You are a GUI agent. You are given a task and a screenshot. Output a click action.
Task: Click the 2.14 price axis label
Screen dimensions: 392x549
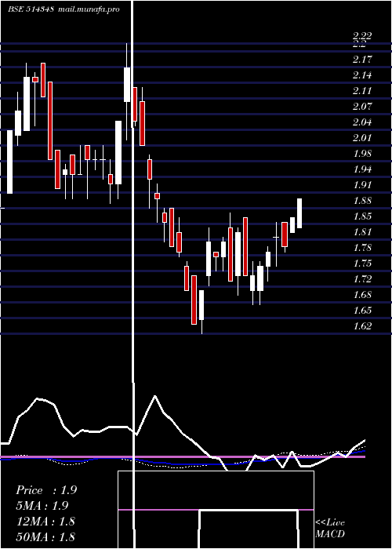click(362, 75)
